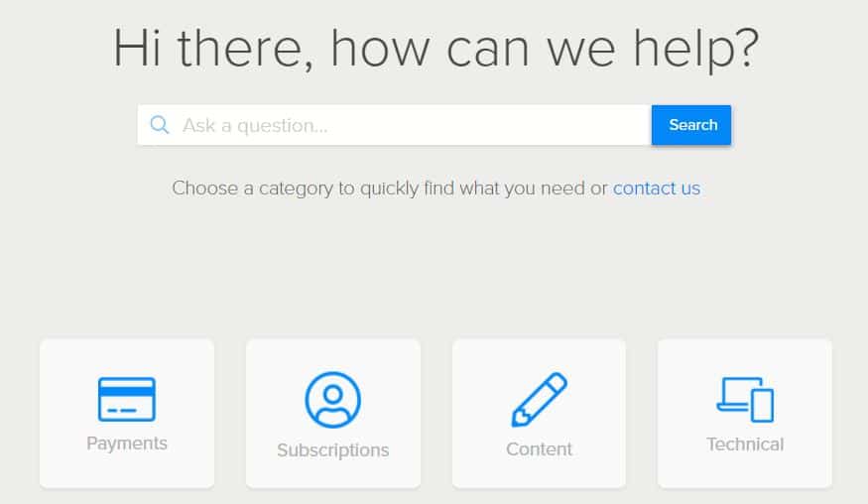Click the credit card Payments icon

(x=127, y=399)
